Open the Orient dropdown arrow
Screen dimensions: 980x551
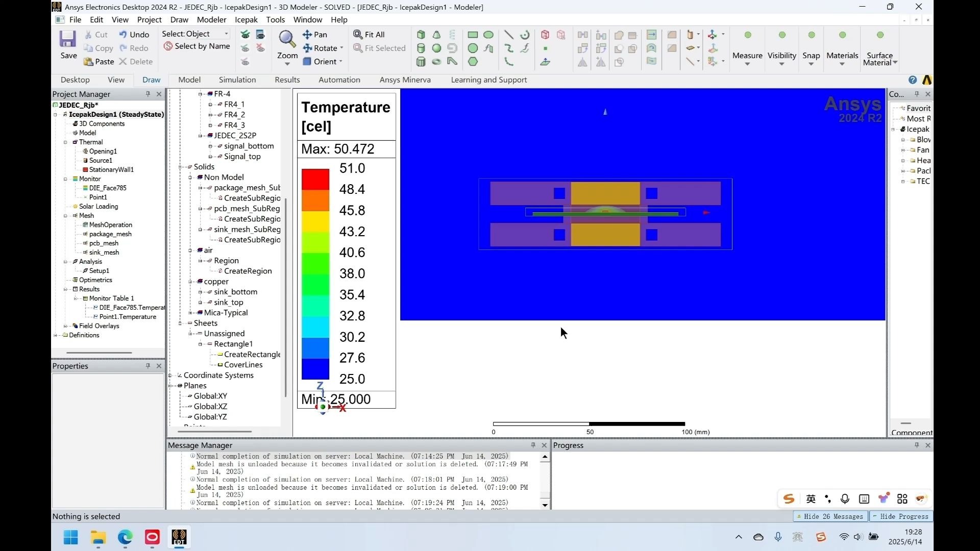coord(340,62)
